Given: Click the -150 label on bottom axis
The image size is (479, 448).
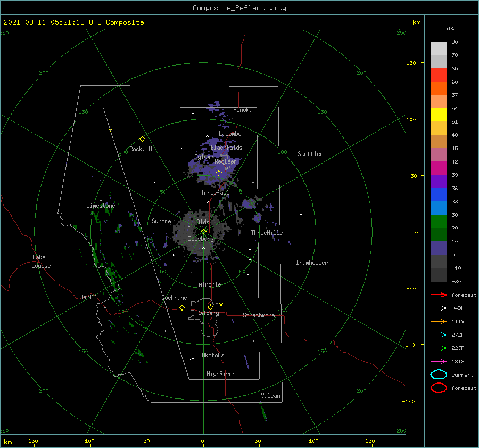Looking at the screenshot, I should pyautogui.click(x=31, y=441).
